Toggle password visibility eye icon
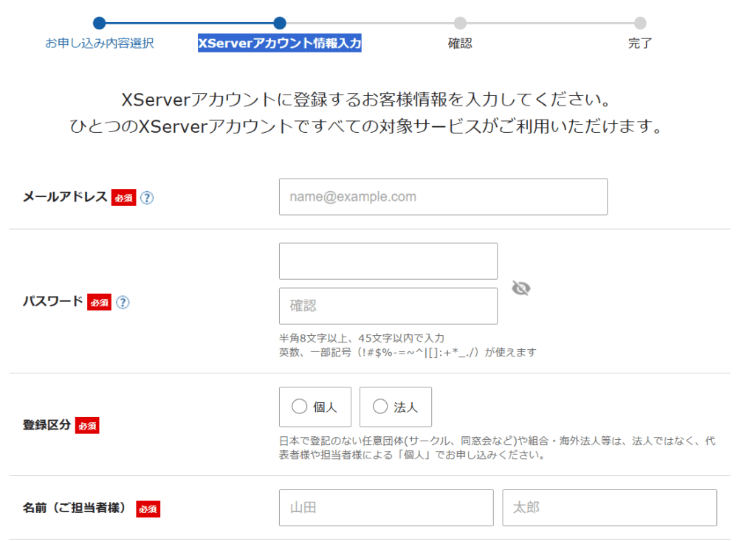This screenshot has height=541, width=756. point(520,289)
